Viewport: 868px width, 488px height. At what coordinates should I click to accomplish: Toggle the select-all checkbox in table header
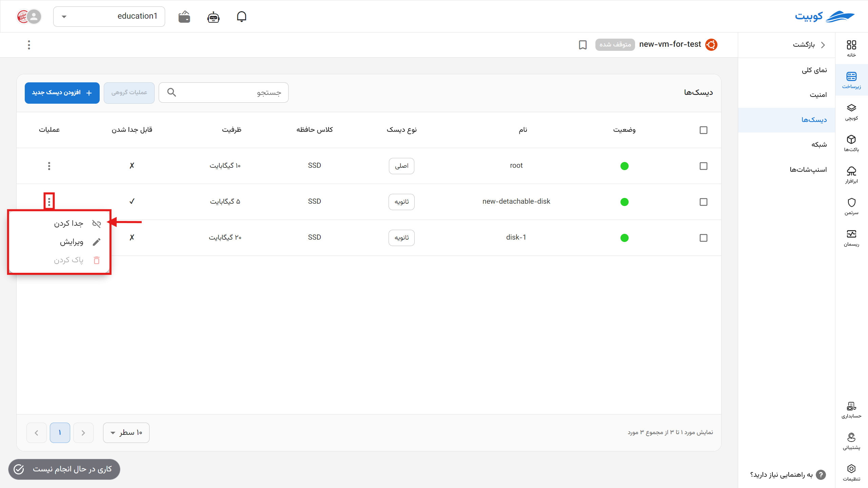pos(704,130)
